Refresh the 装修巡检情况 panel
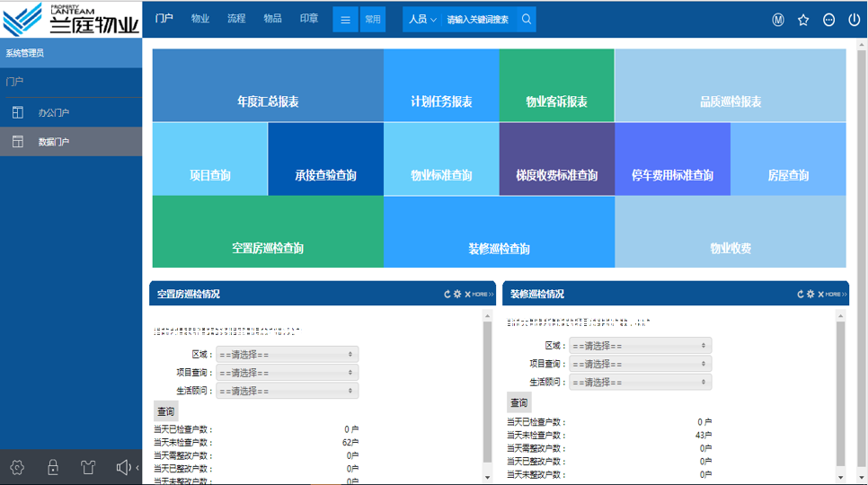 click(801, 295)
